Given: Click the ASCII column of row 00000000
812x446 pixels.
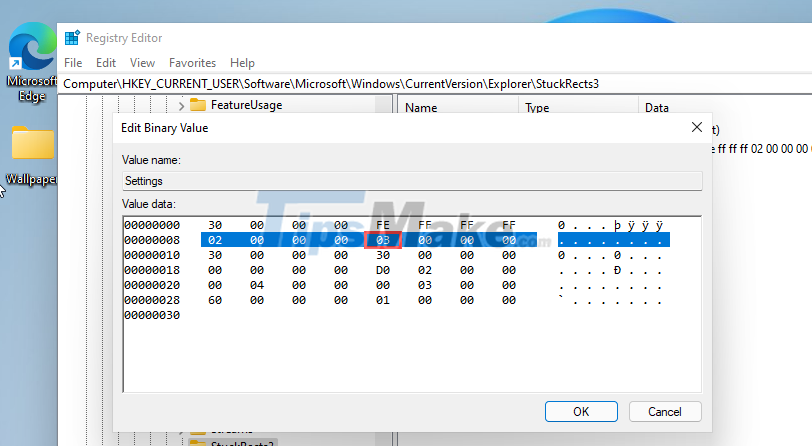Looking at the screenshot, I should [611, 225].
